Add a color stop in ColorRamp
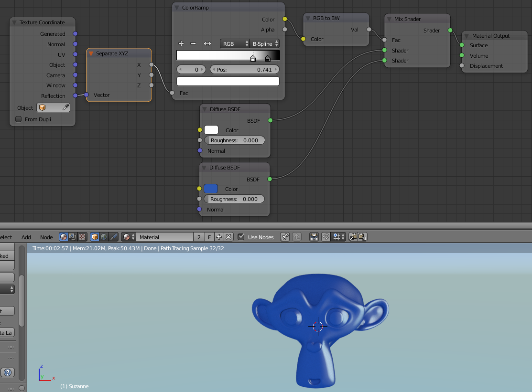The width and height of the screenshot is (532, 392). click(181, 43)
